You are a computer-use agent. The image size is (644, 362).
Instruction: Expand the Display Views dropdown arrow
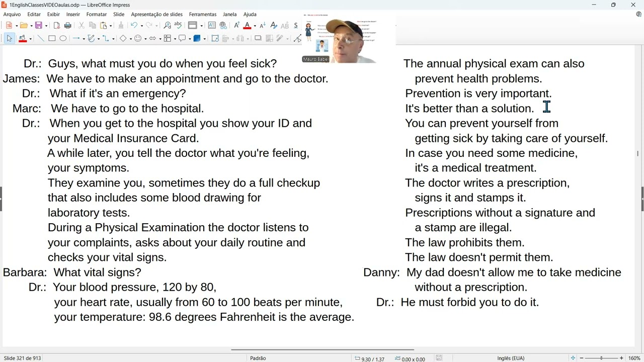pos(201,26)
